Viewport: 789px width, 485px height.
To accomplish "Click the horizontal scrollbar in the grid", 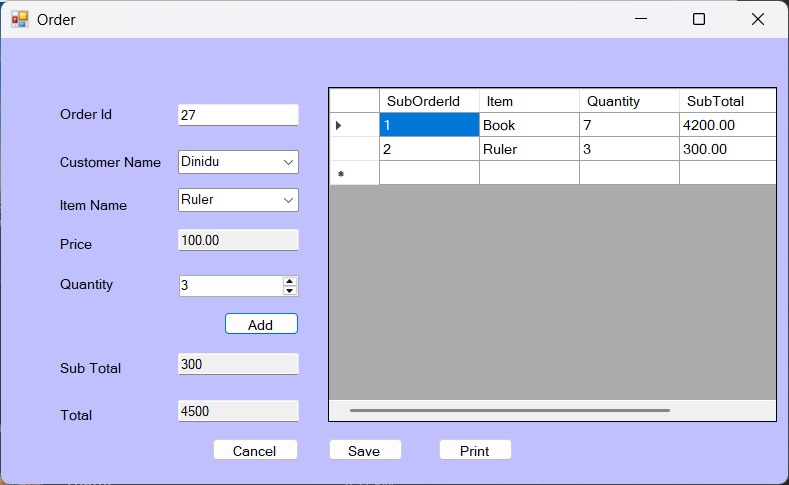I will 509,410.
